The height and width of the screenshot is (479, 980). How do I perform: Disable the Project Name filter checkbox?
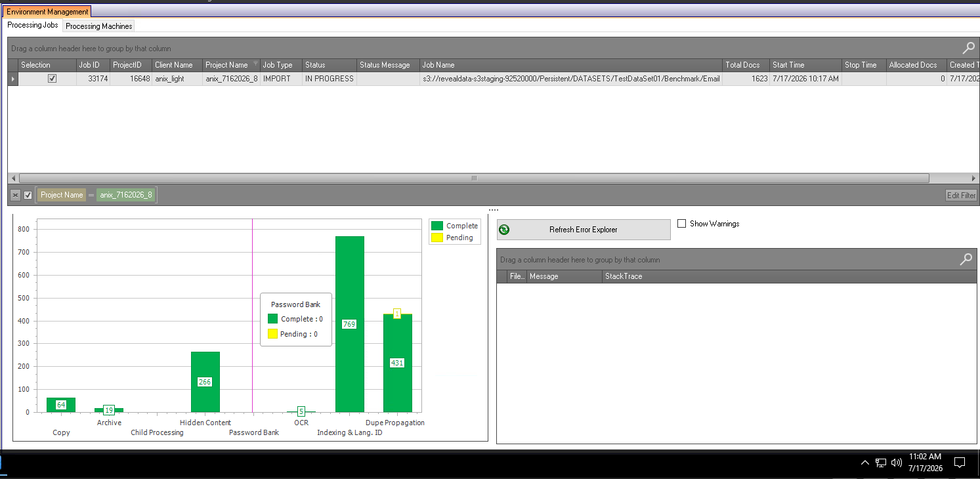28,195
